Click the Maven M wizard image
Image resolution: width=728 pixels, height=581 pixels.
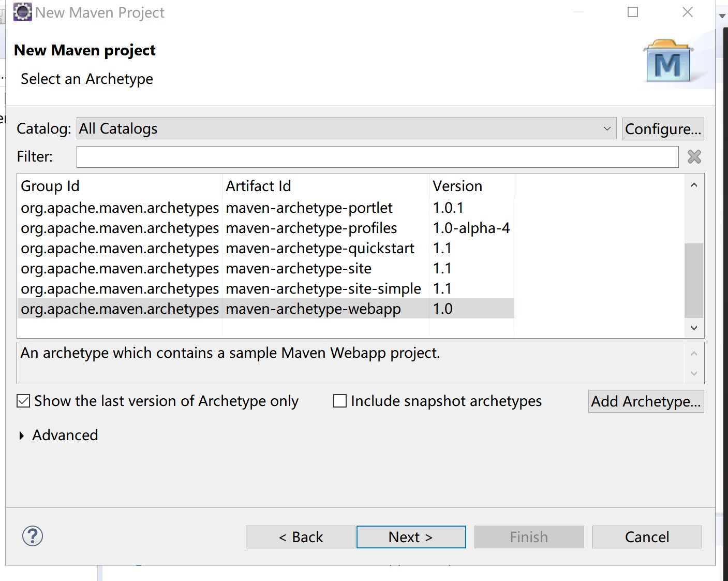(668, 61)
